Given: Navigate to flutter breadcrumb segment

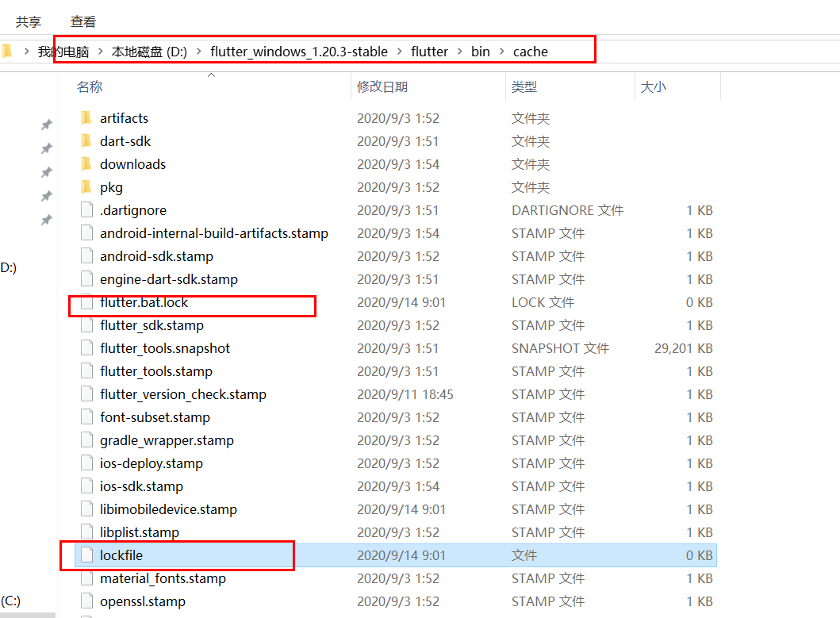Looking at the screenshot, I should [429, 52].
